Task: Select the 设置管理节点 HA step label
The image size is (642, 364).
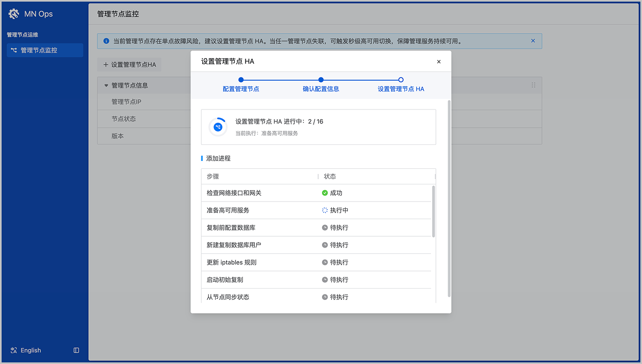Action: [x=401, y=89]
